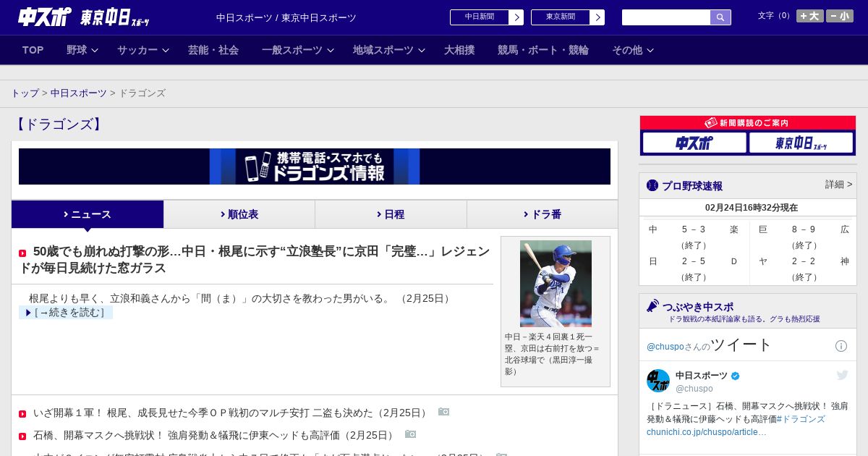Click the つぶやき中スポ megaphone icon
868x456 pixels.
[x=652, y=305]
